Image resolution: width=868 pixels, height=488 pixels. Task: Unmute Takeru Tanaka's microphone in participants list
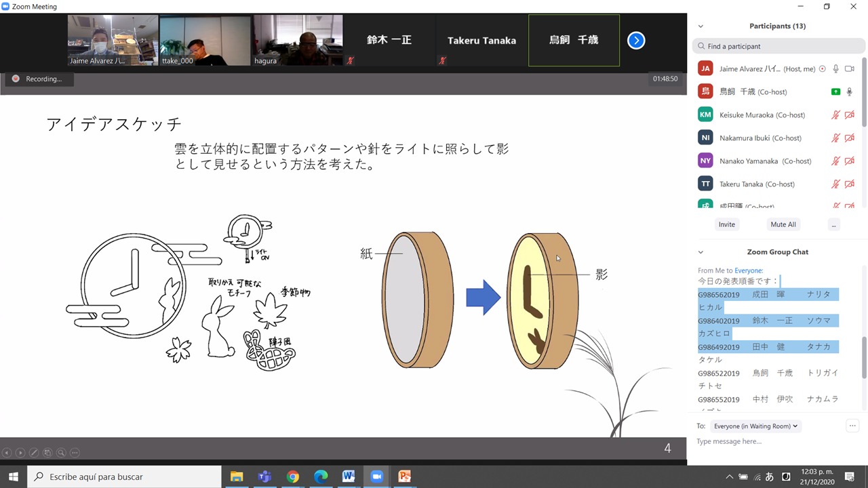tap(836, 184)
